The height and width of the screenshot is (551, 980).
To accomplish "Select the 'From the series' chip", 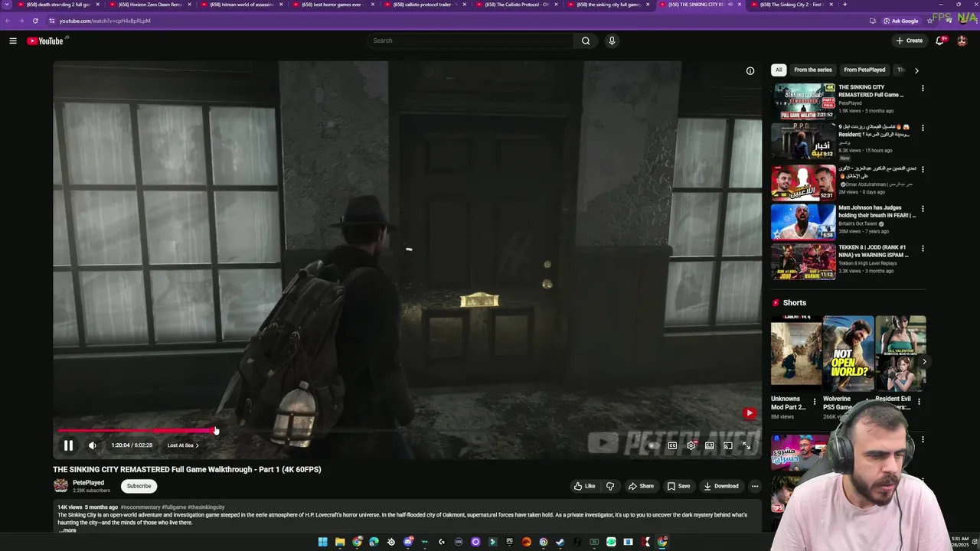I will point(813,70).
